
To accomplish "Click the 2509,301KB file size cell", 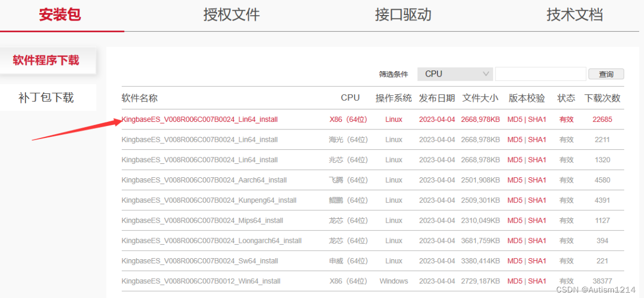I will tap(480, 200).
